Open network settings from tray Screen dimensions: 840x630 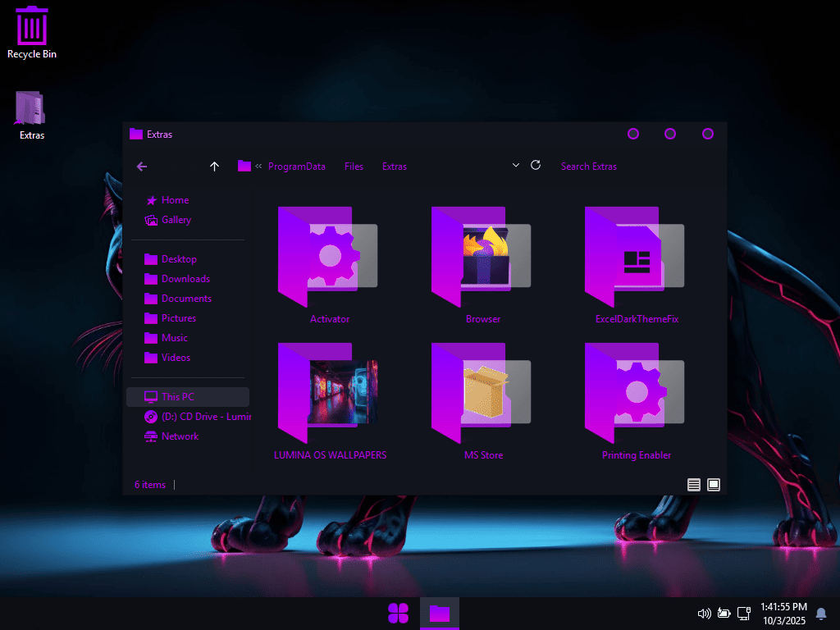coord(743,614)
